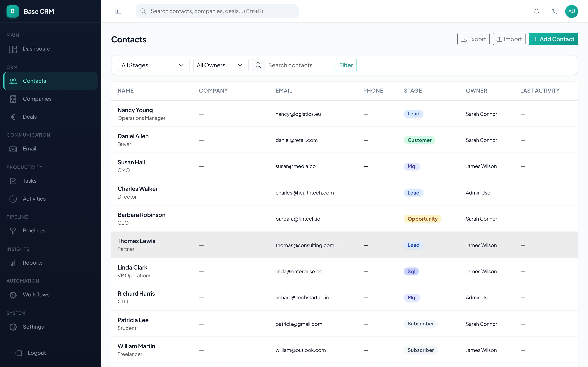
Task: Open Reports via the bar chart icon
Action: [13, 263]
